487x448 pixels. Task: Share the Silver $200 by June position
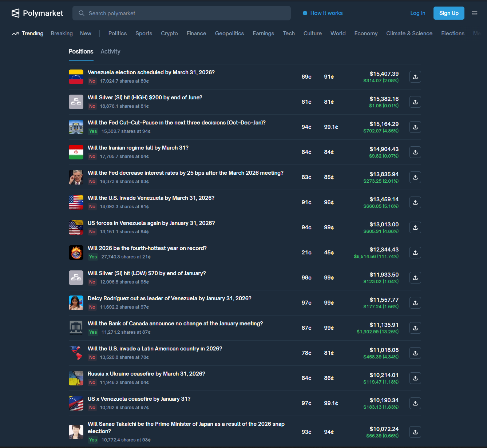(x=415, y=102)
